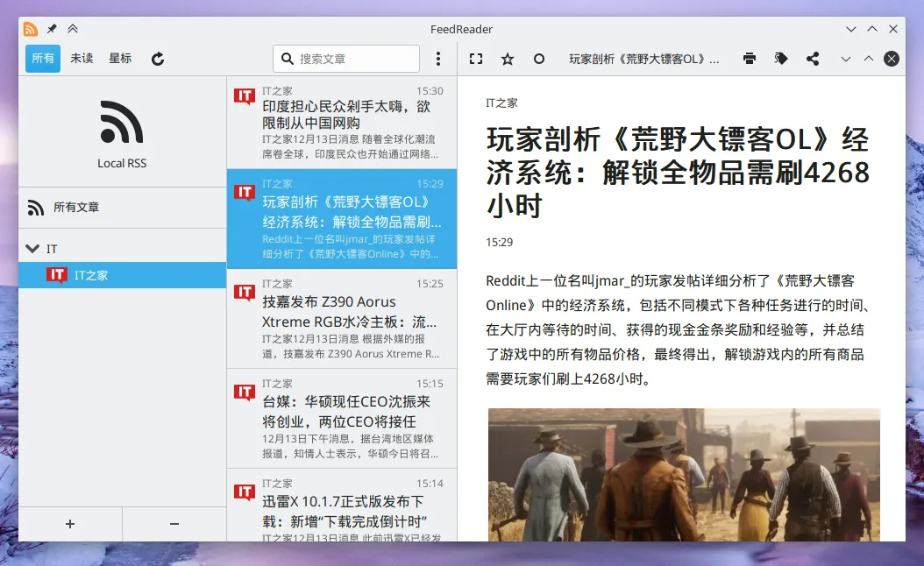This screenshot has height=566, width=924.
Task: Toggle fullscreen article view icon
Action: (475, 59)
